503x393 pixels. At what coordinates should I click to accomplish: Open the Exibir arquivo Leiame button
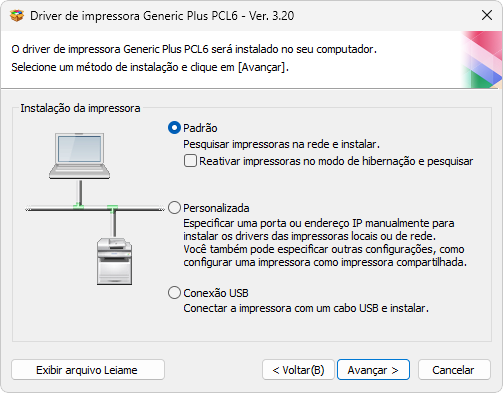(88, 370)
